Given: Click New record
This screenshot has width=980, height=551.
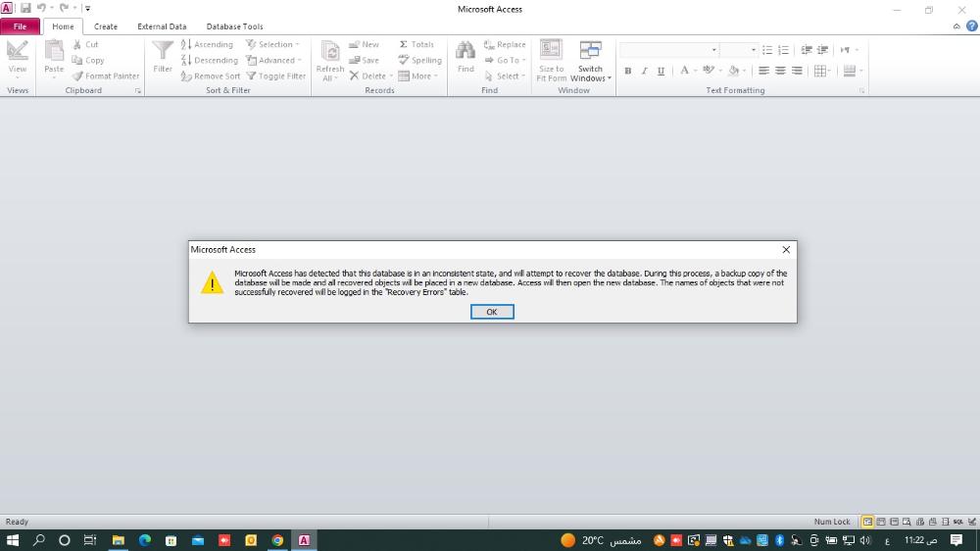Looking at the screenshot, I should click(x=364, y=44).
